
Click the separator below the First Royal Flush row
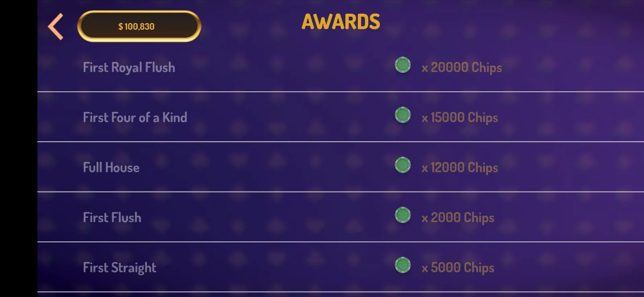pyautogui.click(x=341, y=92)
